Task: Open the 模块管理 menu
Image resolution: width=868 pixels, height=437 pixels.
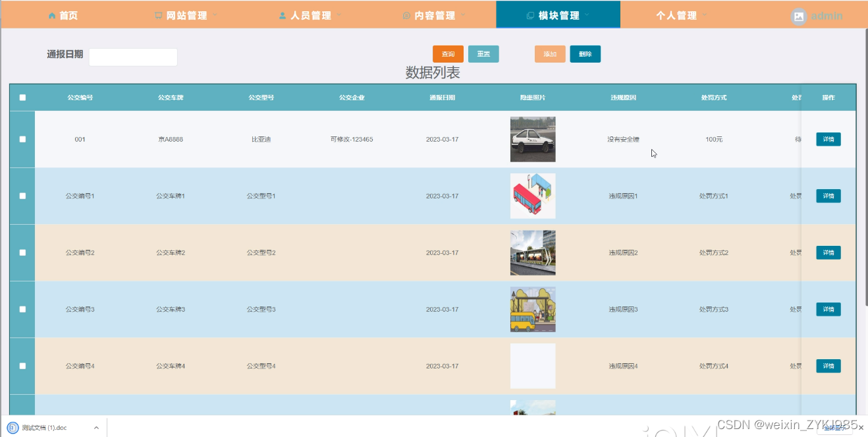Action: coord(558,15)
